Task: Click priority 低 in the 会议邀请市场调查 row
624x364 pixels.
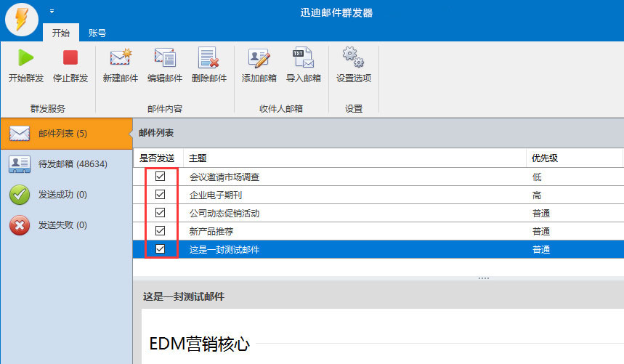Action: coord(537,177)
